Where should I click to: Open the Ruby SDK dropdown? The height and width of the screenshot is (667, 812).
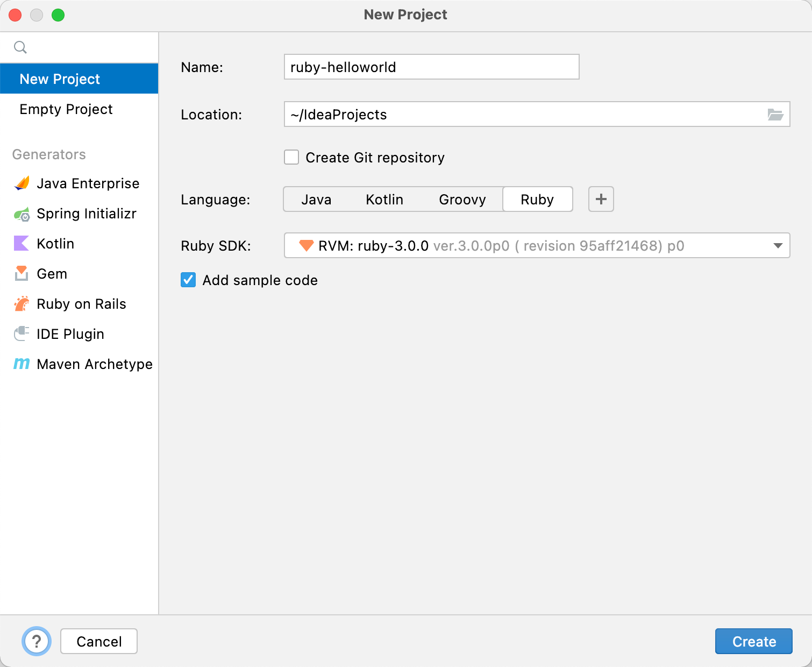pyautogui.click(x=537, y=246)
